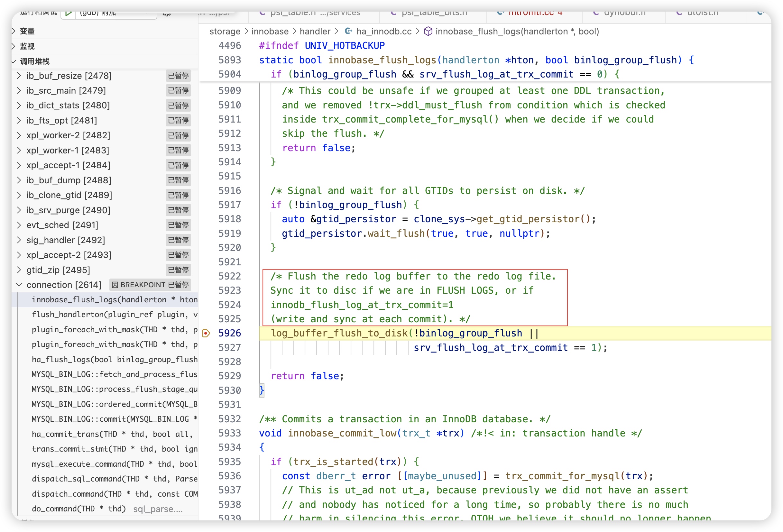Expand the gtid_zip [2495] thread

[x=19, y=270]
